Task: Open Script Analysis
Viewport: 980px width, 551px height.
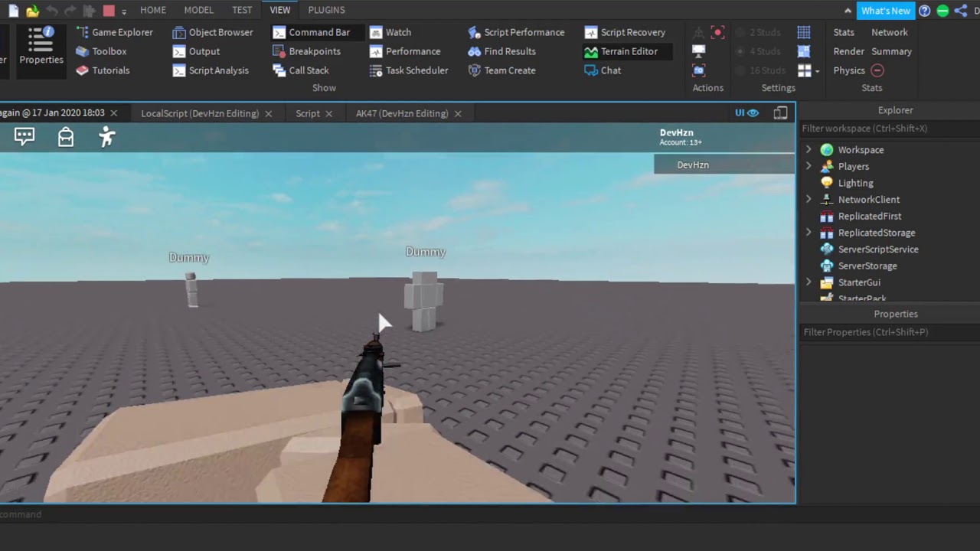Action: click(x=210, y=70)
